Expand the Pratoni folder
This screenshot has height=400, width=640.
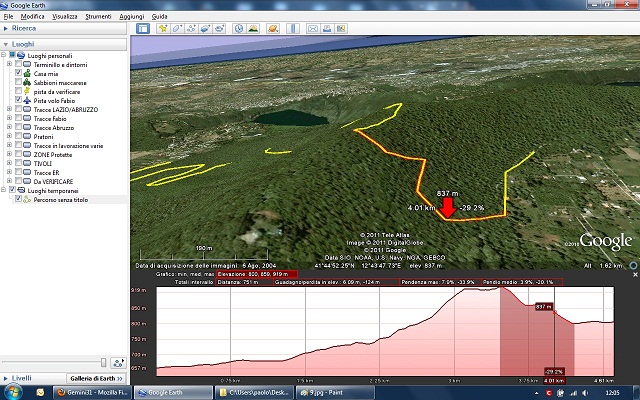pyautogui.click(x=9, y=136)
